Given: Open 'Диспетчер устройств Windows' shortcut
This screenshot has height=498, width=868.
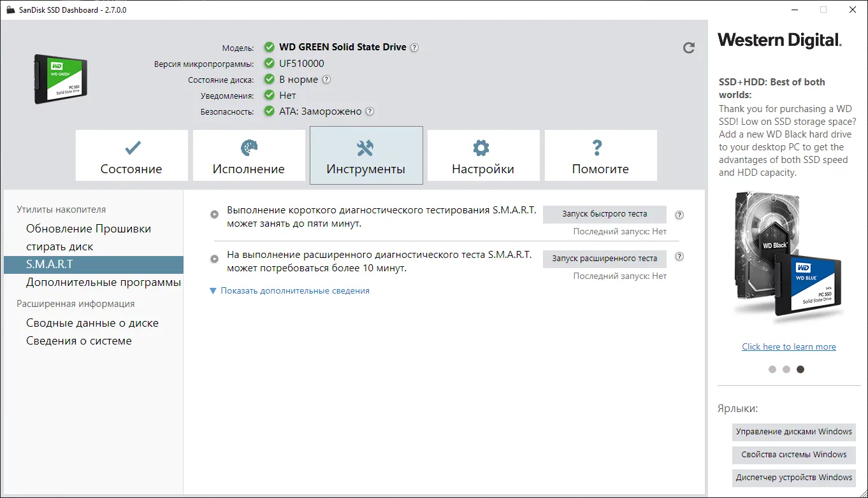Looking at the screenshot, I should coord(793,478).
